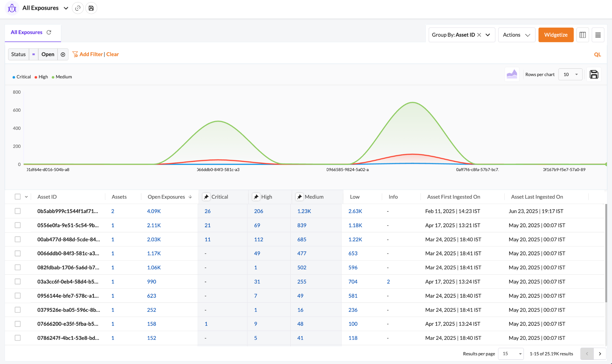Save chart with the floppy icon
Screen dimensions: 612x364
click(x=594, y=74)
